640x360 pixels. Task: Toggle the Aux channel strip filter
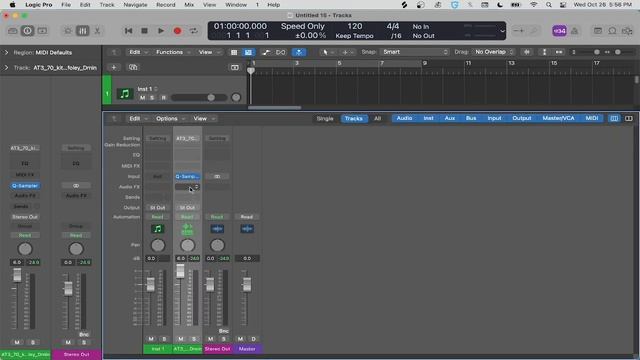tap(449, 118)
